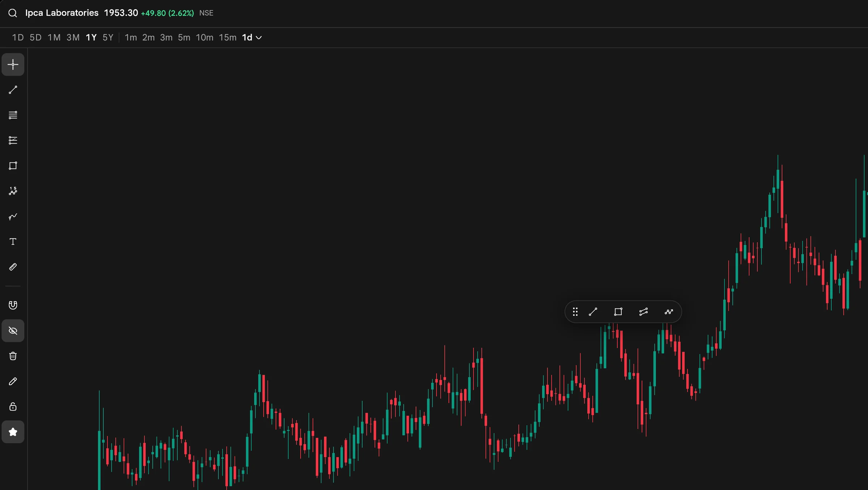
Task: Select the pencil draw tool
Action: [x=13, y=381]
